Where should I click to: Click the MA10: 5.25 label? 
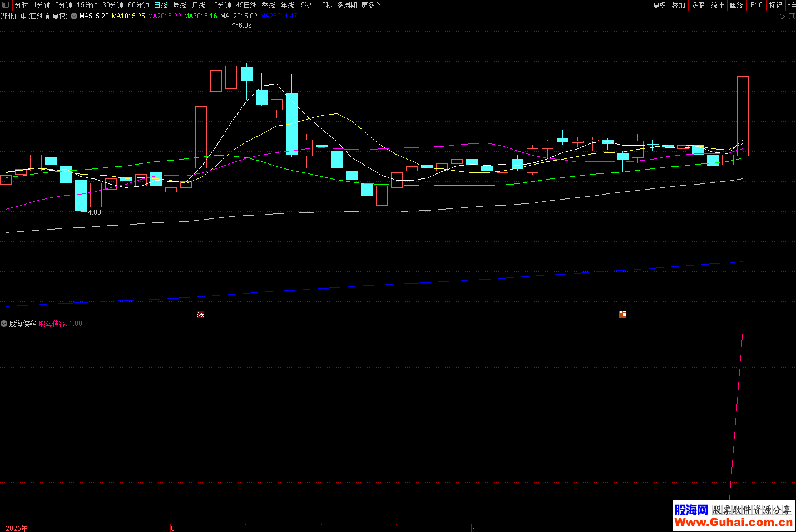(x=128, y=16)
